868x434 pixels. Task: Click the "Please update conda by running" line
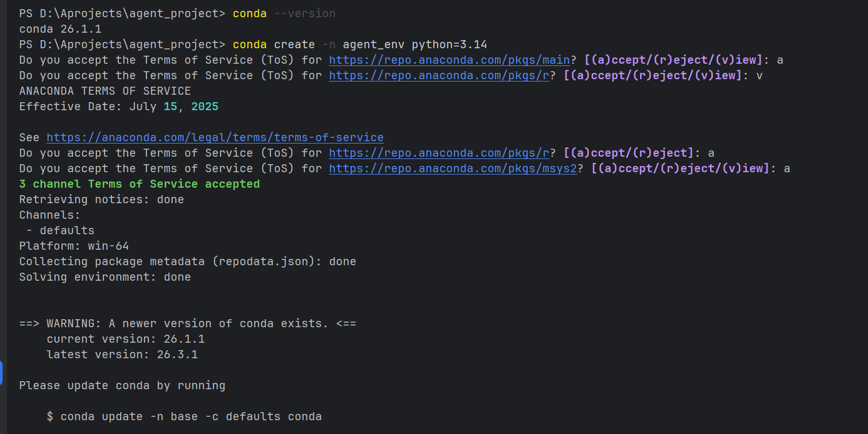click(122, 385)
